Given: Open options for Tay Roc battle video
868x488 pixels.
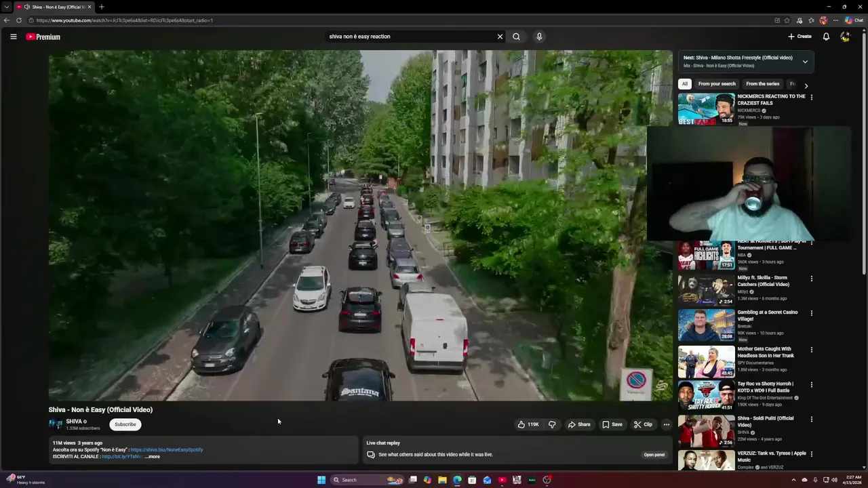Looking at the screenshot, I should [x=811, y=384].
